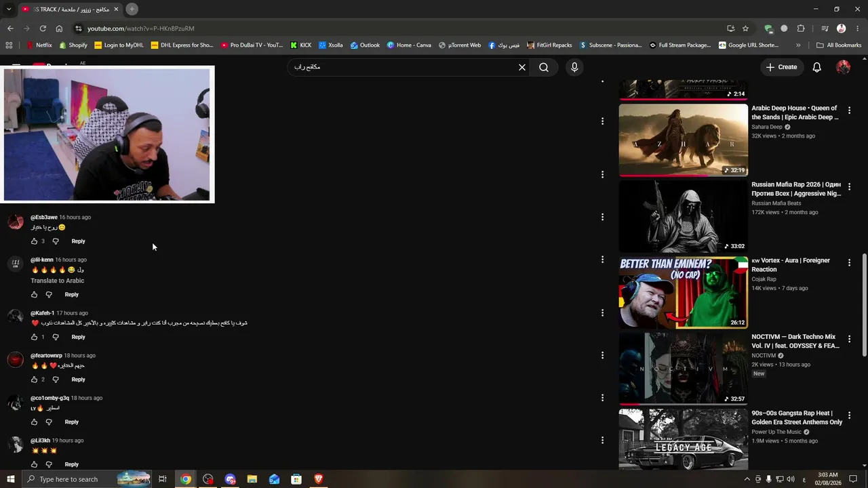
Task: Clear the YouTube search box text
Action: click(x=522, y=67)
